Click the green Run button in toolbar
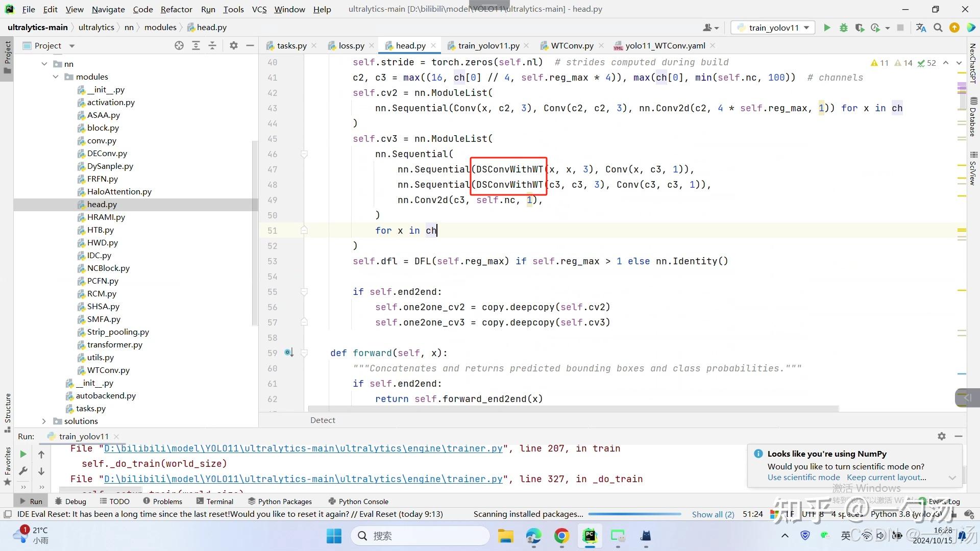This screenshot has height=551, width=980. pyautogui.click(x=827, y=28)
